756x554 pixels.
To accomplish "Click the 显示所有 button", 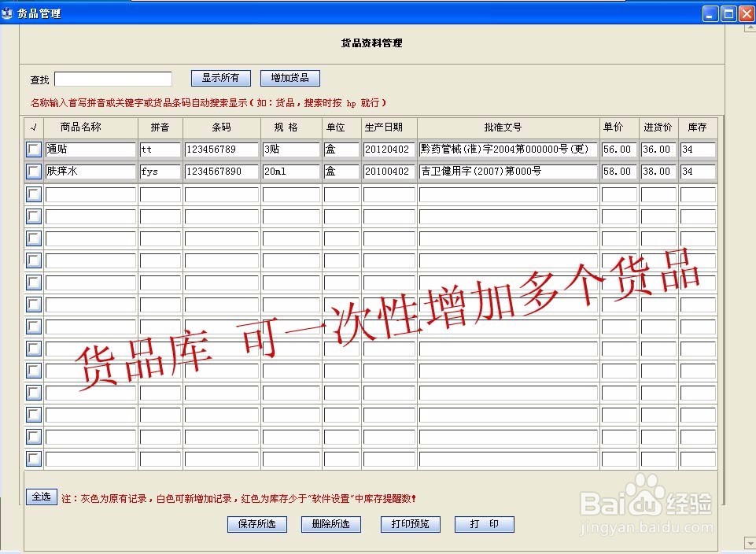I will pyautogui.click(x=221, y=78).
